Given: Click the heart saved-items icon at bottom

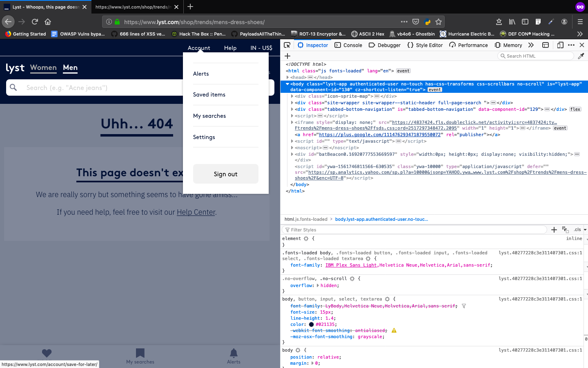Looking at the screenshot, I should pyautogui.click(x=47, y=353).
